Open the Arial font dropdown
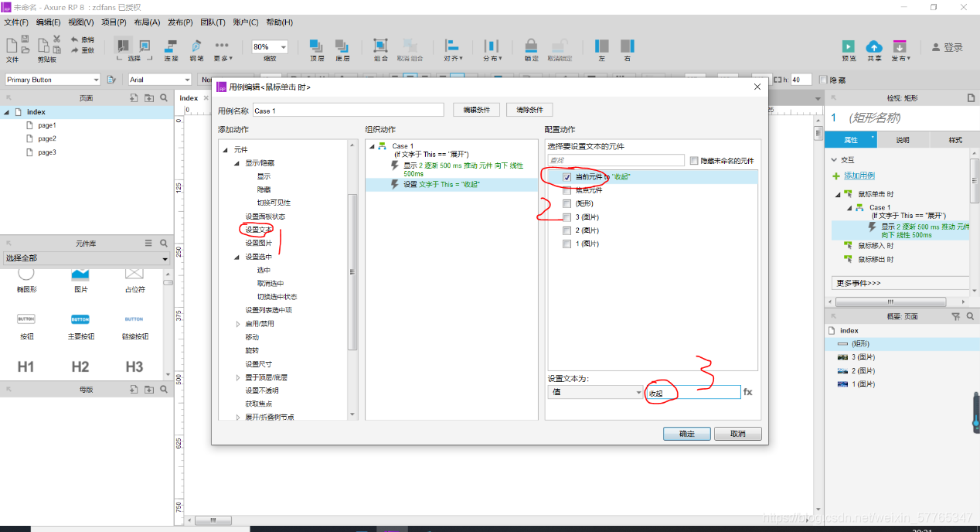This screenshot has height=532, width=980. tap(187, 80)
